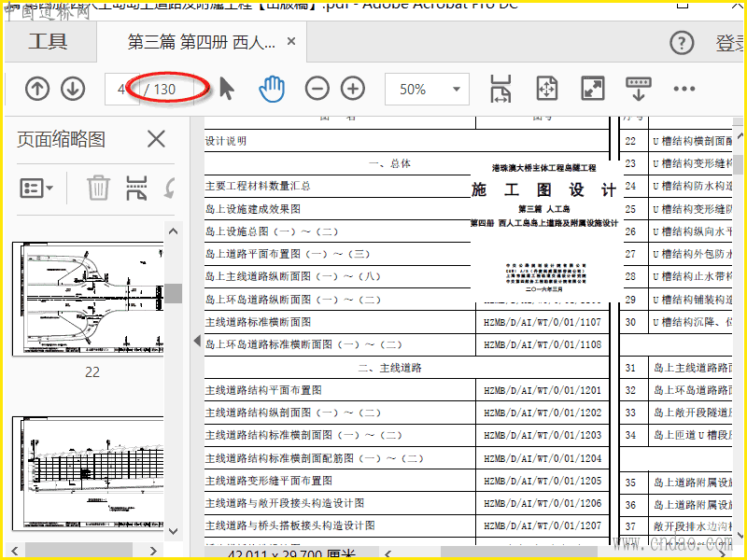Click 岛上设施建成效果图 row
Viewport: 747px width, 560px height.
(x=253, y=208)
